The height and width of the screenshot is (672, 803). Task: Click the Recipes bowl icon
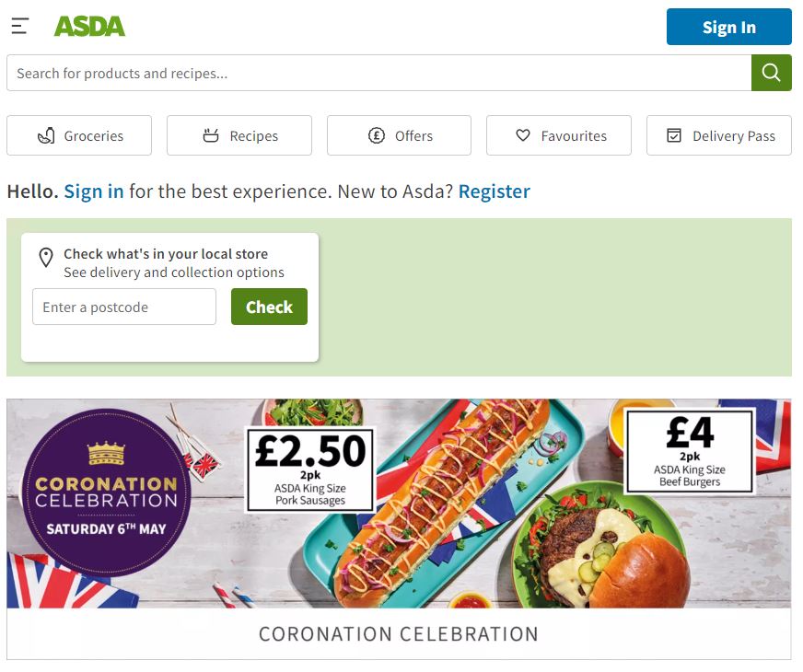pyautogui.click(x=211, y=135)
